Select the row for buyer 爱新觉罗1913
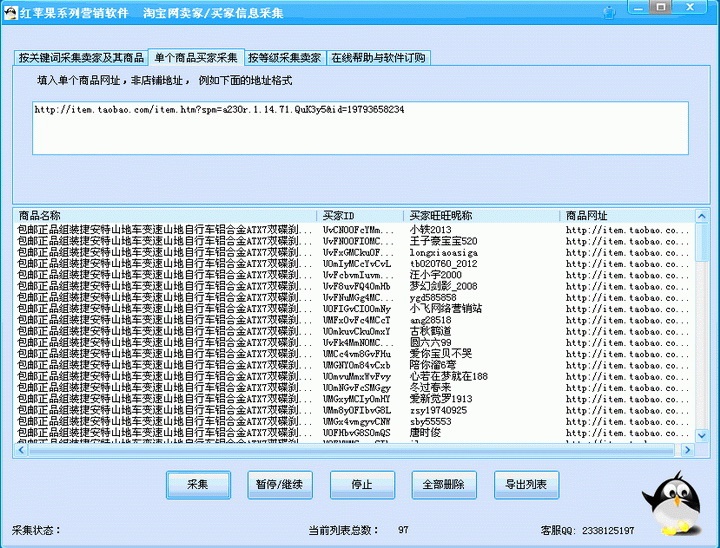This screenshot has width=720, height=548. (x=355, y=399)
